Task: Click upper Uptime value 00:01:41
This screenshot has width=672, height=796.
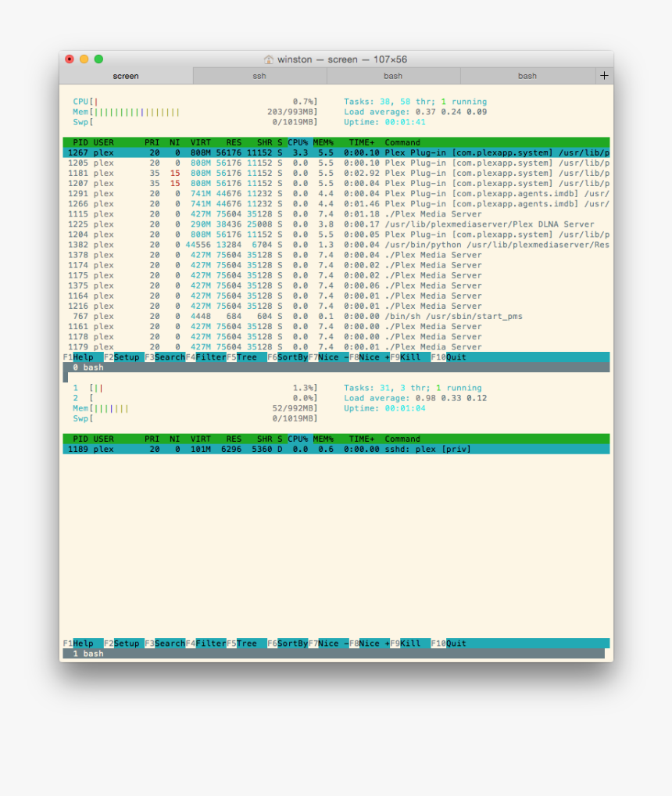Action: 405,122
